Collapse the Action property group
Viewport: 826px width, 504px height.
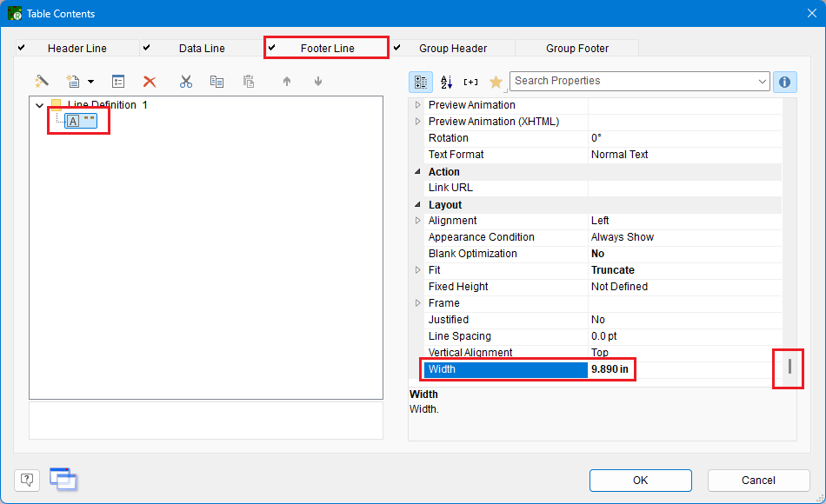(417, 172)
